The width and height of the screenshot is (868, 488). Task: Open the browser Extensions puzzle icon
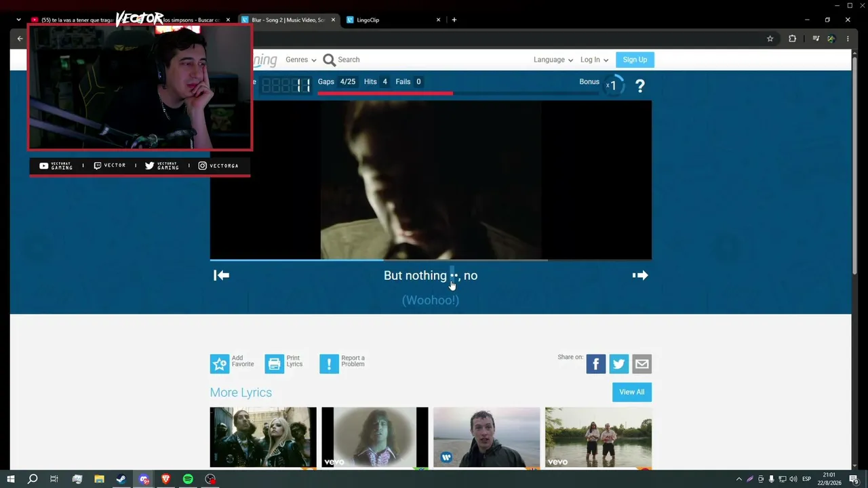pyautogui.click(x=792, y=39)
